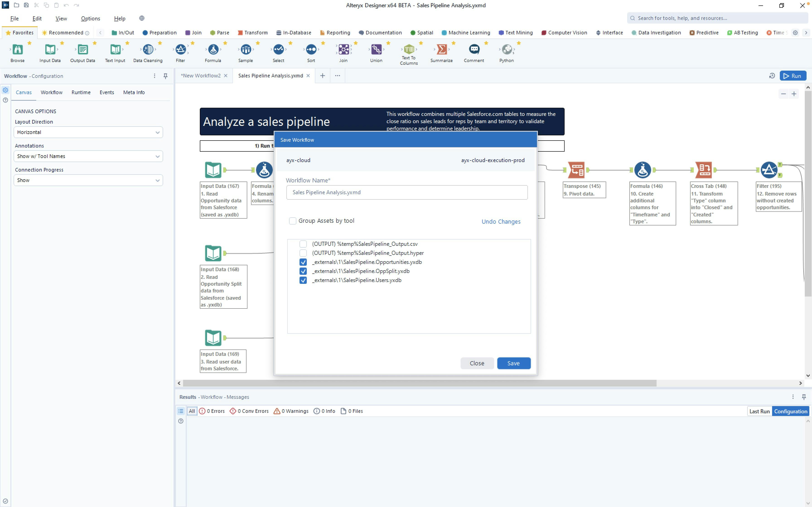The image size is (812, 507).
Task: Click the Save button in dialog
Action: [513, 363]
